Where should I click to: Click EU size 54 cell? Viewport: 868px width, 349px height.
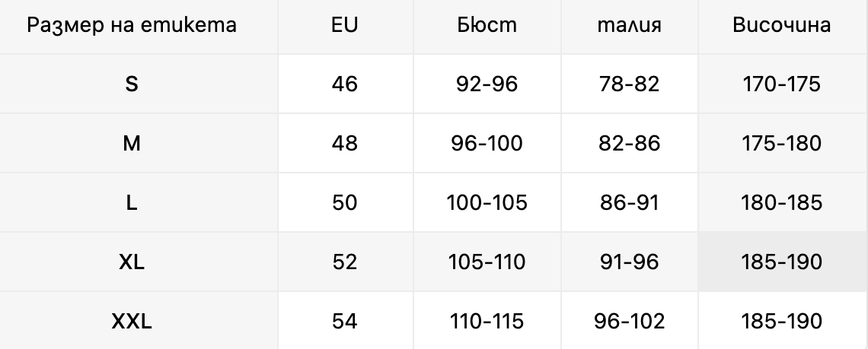pyautogui.click(x=345, y=321)
